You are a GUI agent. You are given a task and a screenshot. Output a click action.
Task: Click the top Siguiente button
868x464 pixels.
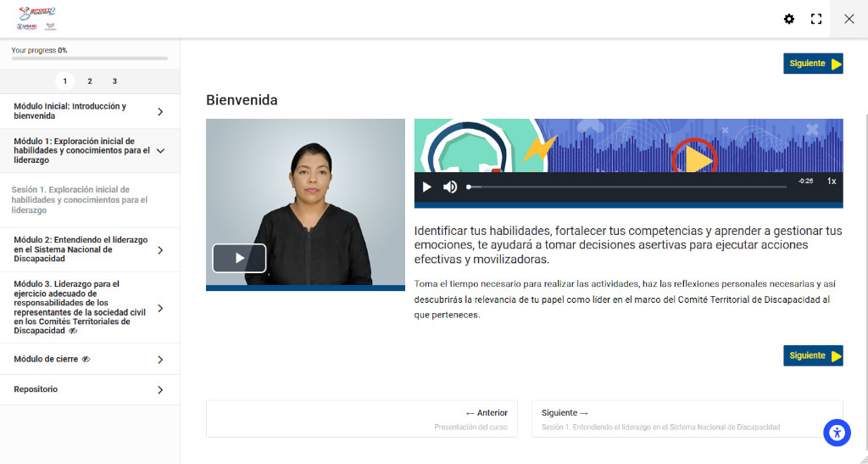[x=812, y=64]
